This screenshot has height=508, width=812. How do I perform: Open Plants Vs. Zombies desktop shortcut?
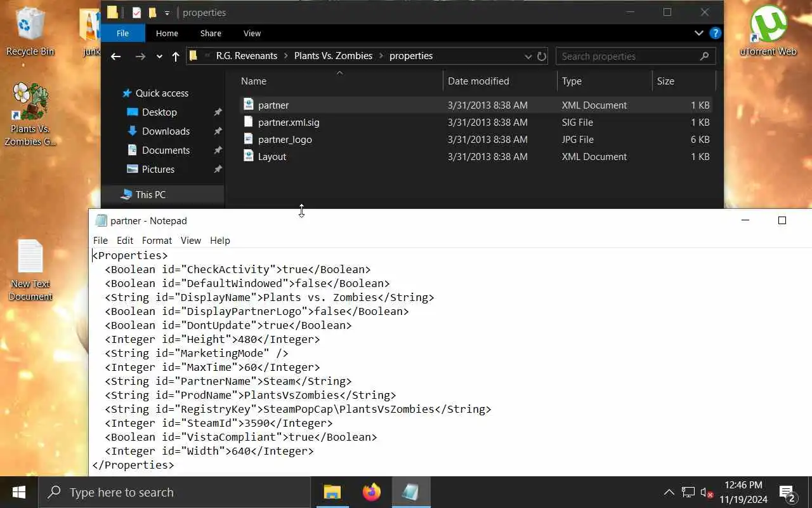(30, 114)
